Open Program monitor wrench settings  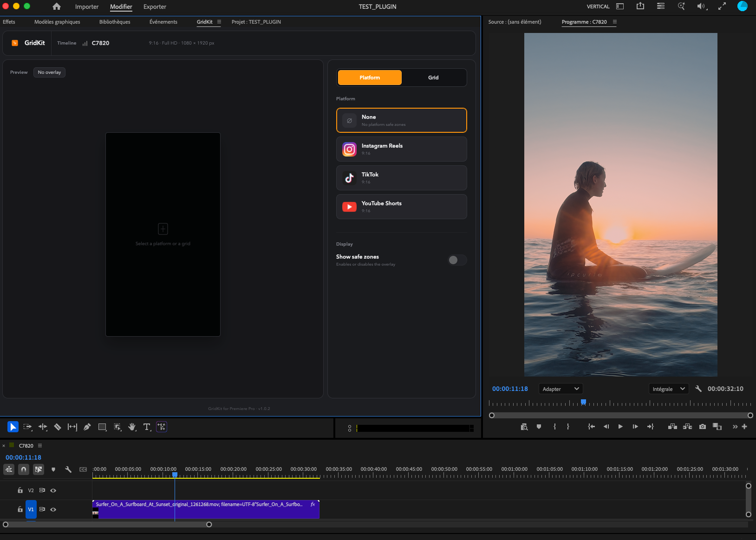(698, 389)
